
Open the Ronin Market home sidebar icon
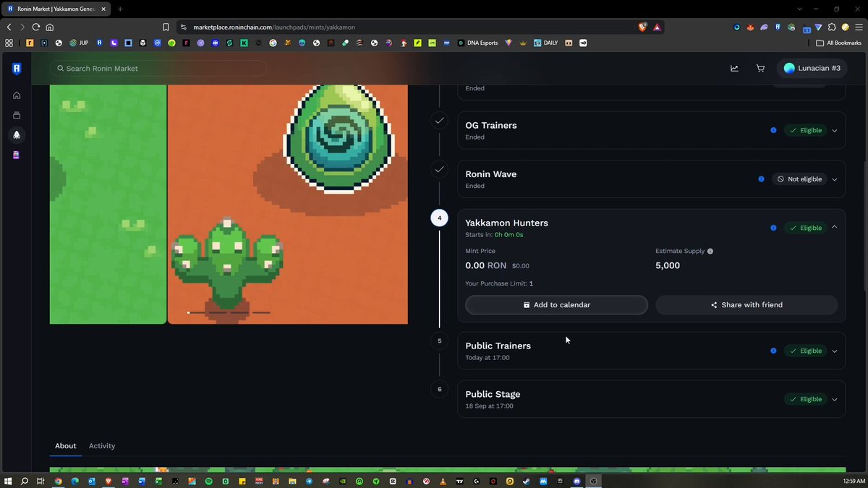17,95
